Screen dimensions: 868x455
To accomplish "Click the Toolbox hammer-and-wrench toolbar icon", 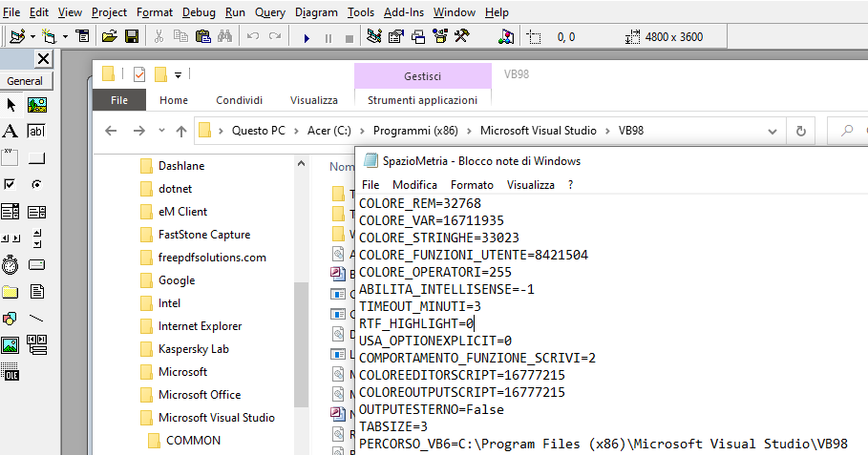I will pos(461,36).
